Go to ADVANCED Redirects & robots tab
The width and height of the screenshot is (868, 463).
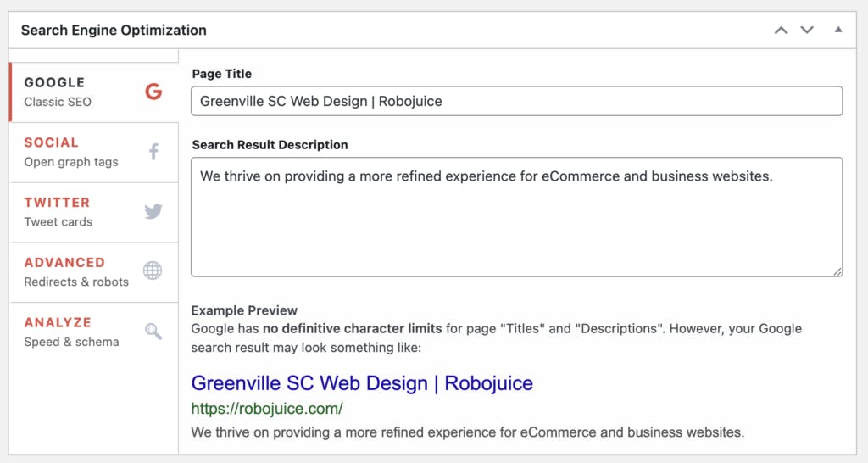tap(76, 271)
